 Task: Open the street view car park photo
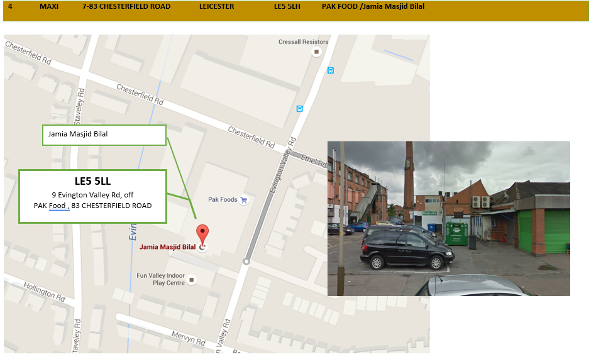click(x=448, y=218)
